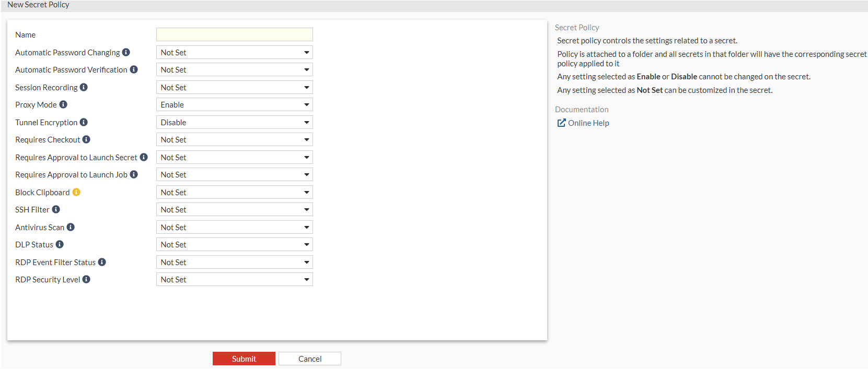
Task: Click the 'Secret Policy' heading in help panel
Action: tap(577, 27)
